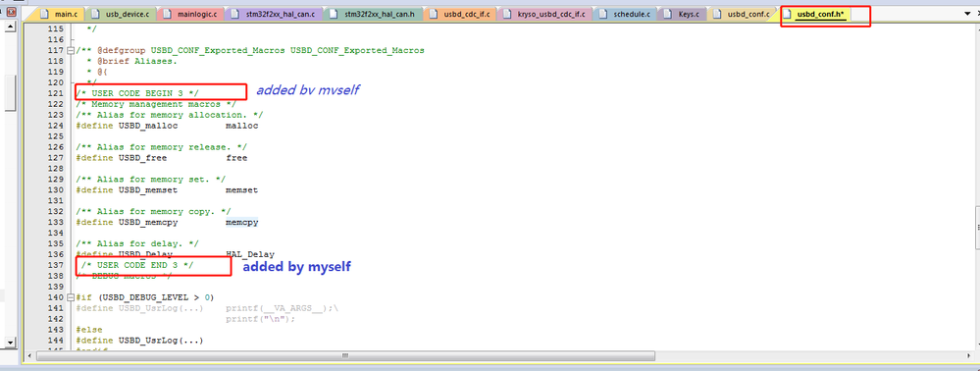Collapse the fold marker at line 117
The width and height of the screenshot is (980, 371).
pos(71,50)
